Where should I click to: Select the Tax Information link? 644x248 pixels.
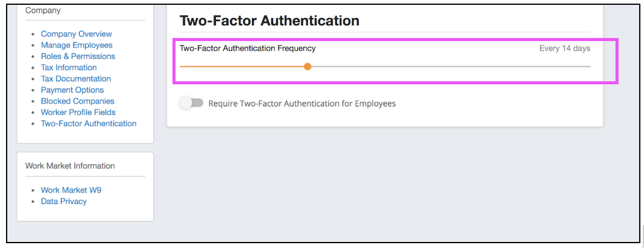pos(69,67)
